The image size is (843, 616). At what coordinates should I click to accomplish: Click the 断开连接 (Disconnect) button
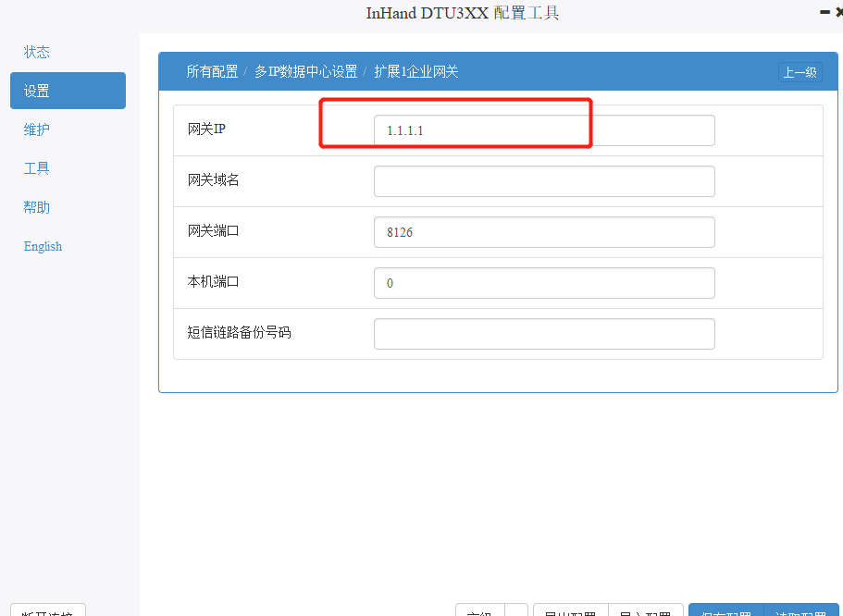47,611
